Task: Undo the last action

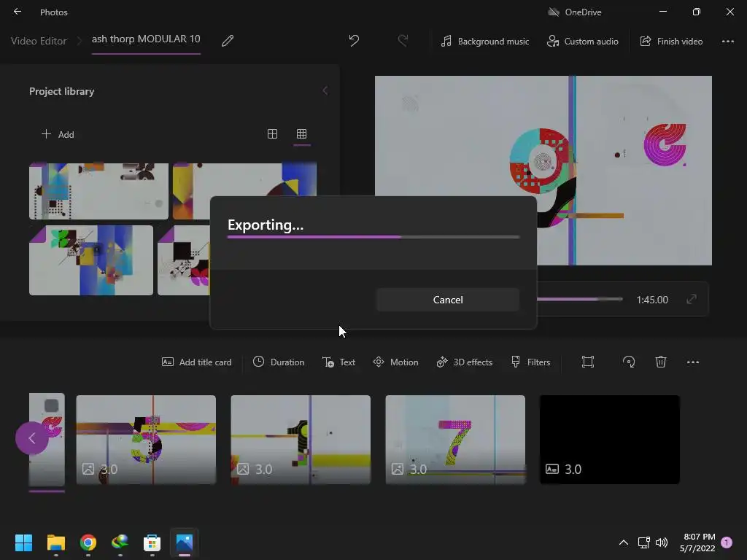Action: (x=354, y=41)
